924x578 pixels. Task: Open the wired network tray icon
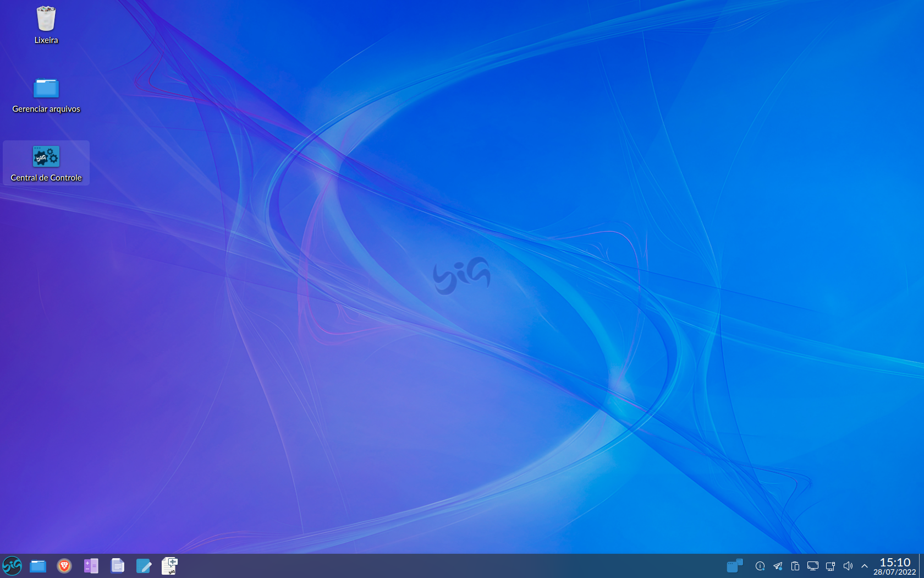click(x=831, y=566)
